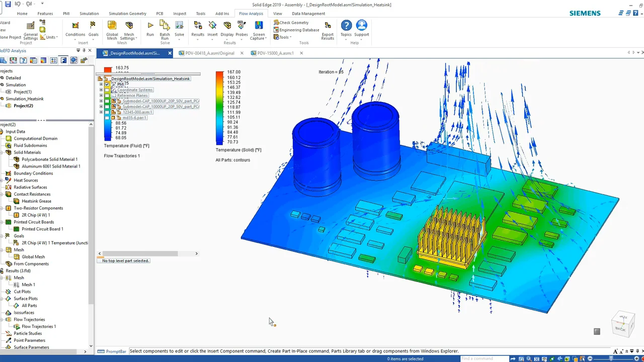
Task: Click the solid temperature color legend bar
Action: (219, 108)
